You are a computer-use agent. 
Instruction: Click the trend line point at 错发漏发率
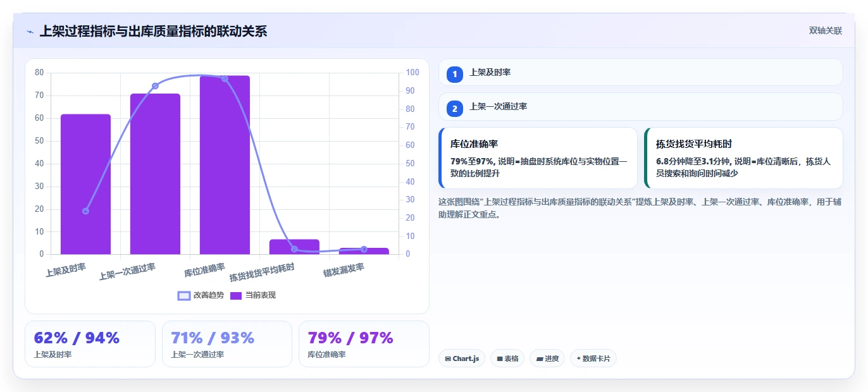(364, 249)
